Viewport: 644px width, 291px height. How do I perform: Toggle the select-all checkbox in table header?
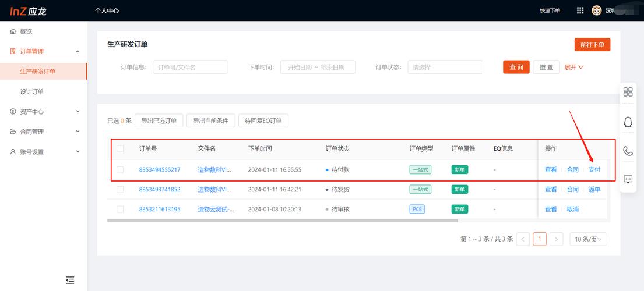(x=120, y=149)
